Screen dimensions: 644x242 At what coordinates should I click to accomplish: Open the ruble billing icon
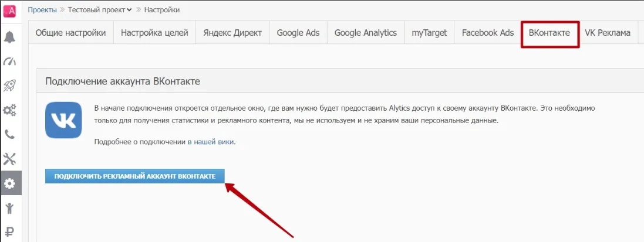tap(10, 232)
